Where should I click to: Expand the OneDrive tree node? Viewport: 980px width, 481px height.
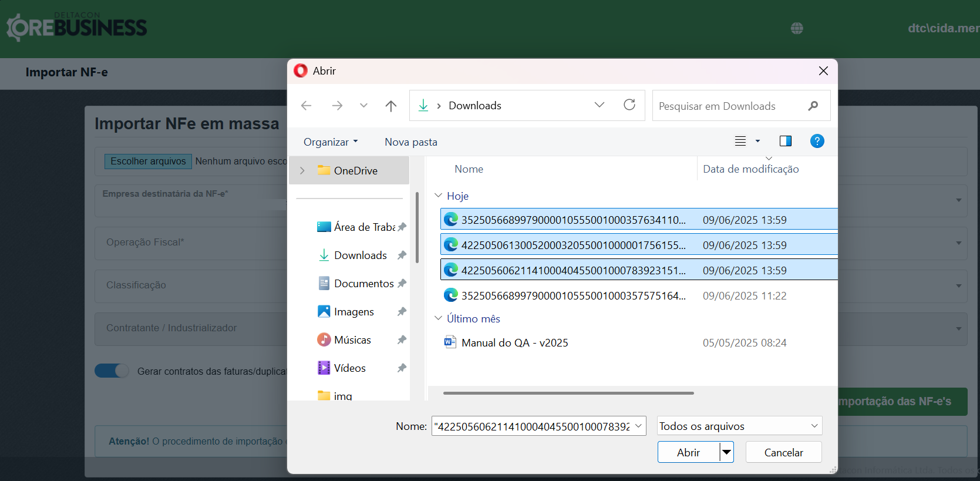click(x=302, y=171)
